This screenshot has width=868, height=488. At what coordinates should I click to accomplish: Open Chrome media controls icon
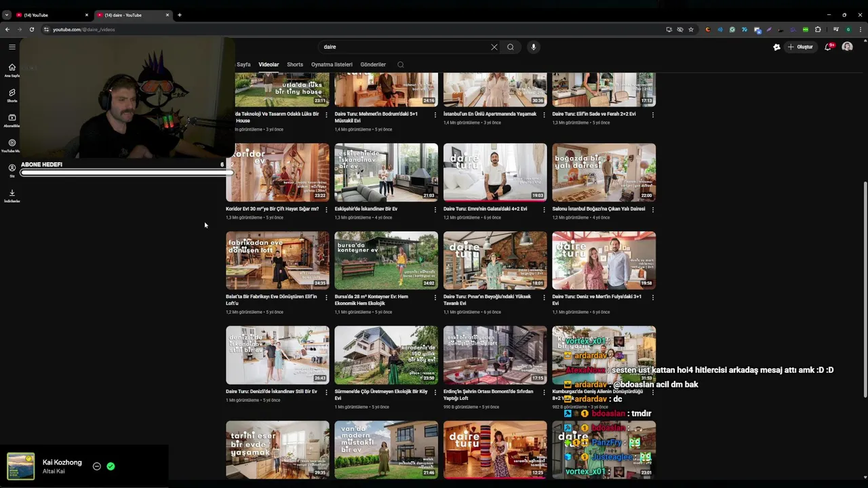tap(836, 29)
